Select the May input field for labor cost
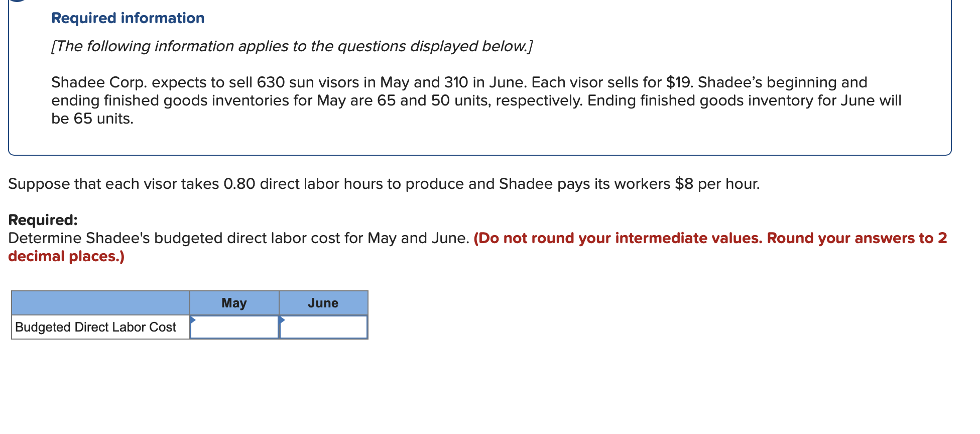The height and width of the screenshot is (434, 980). click(234, 328)
